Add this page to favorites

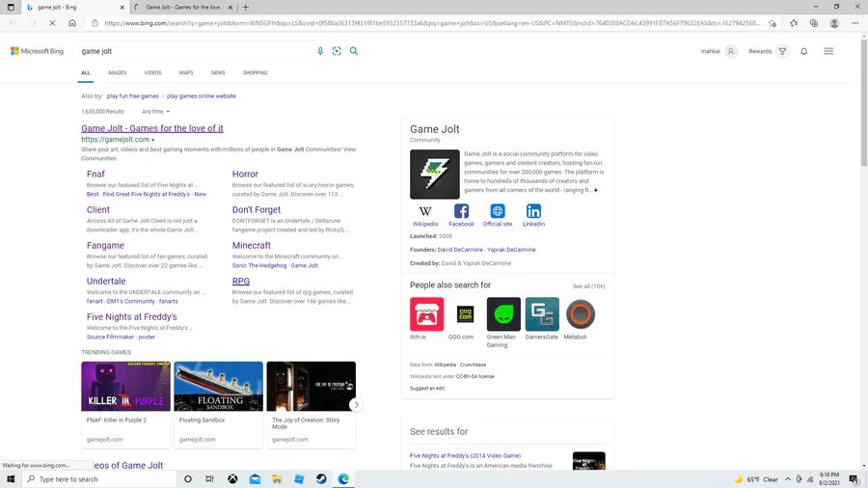tap(773, 23)
